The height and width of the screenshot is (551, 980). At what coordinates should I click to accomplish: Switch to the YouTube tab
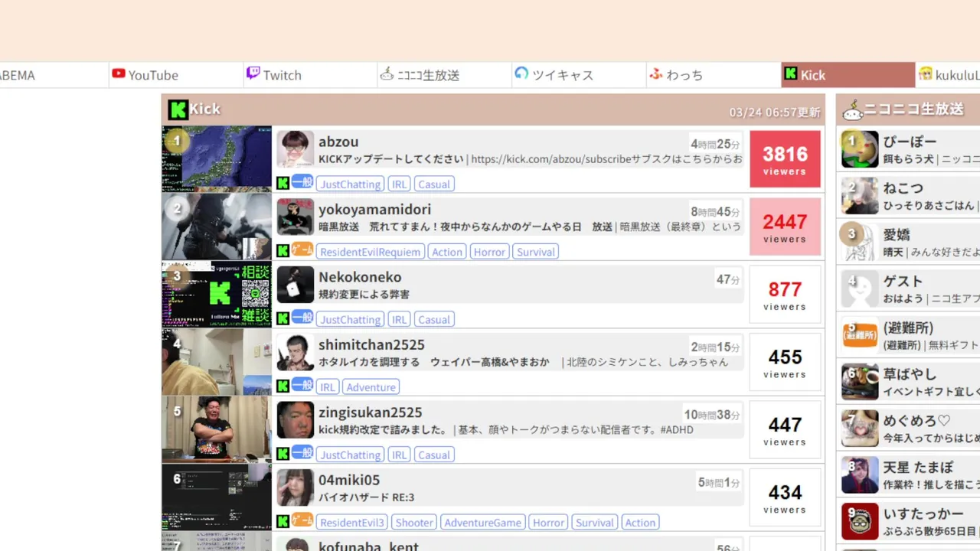176,75
